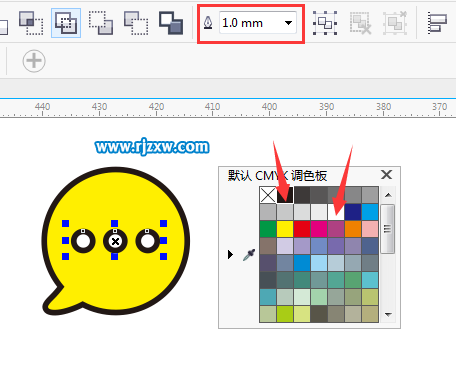Click the Align and distribute icon

click(x=437, y=23)
